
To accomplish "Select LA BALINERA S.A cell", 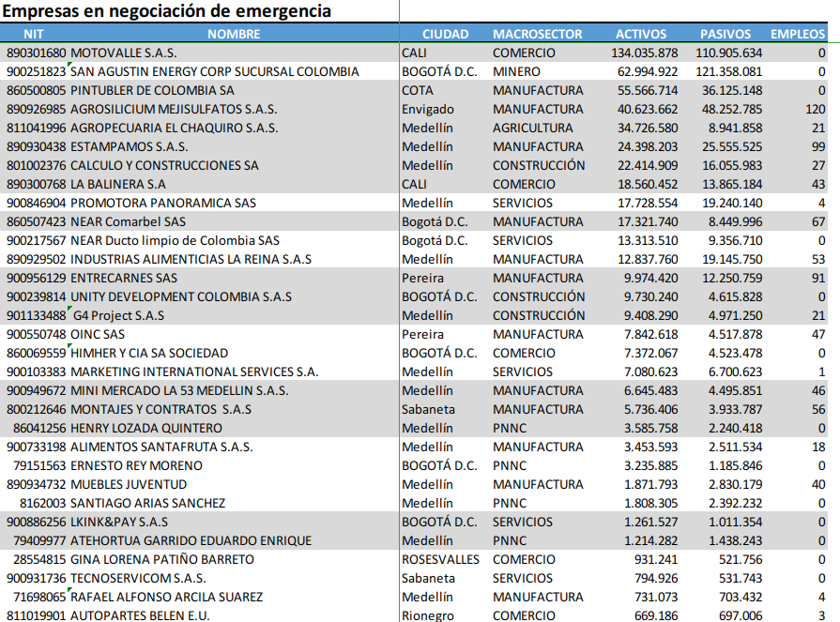I will coord(118,184).
